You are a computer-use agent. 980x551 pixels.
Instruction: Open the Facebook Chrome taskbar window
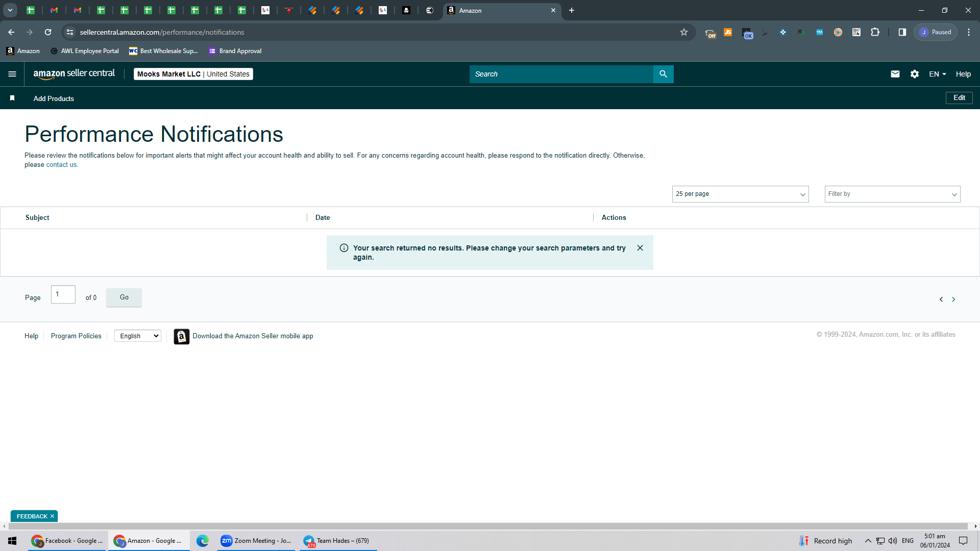(67, 541)
